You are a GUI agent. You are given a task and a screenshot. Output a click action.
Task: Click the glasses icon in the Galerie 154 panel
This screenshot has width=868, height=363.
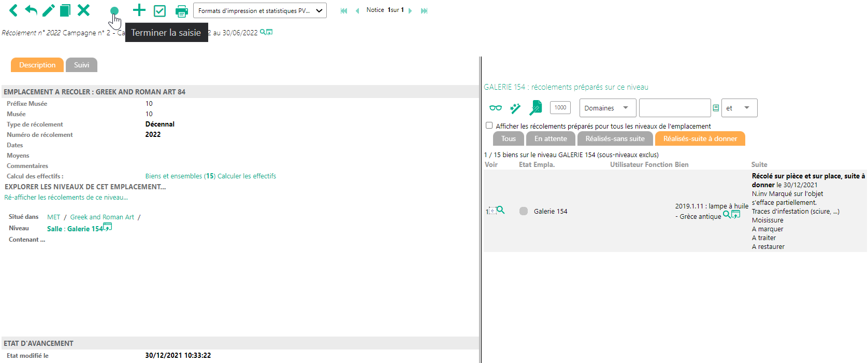(496, 108)
